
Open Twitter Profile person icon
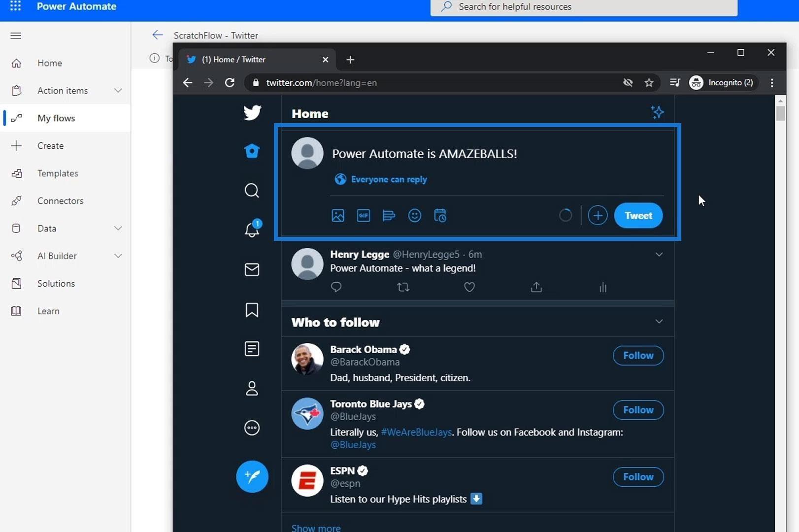252,388
